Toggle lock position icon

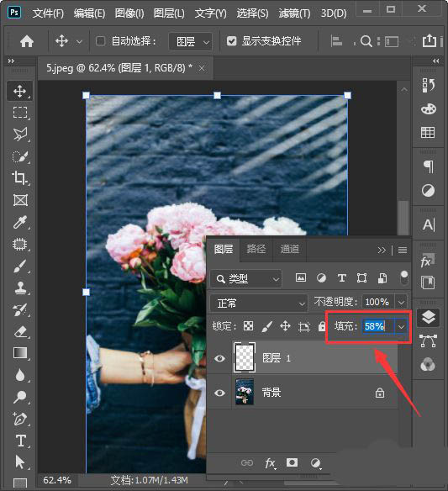pyautogui.click(x=285, y=326)
